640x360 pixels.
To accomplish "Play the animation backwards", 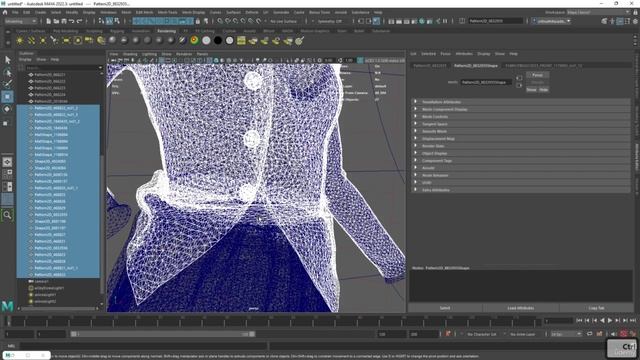I will (602, 321).
